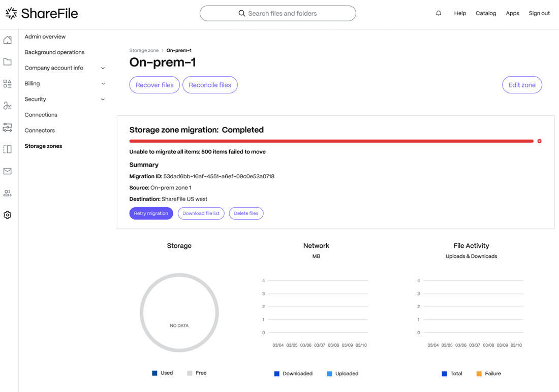
Task: Click the Total legend swatch
Action: (x=444, y=374)
